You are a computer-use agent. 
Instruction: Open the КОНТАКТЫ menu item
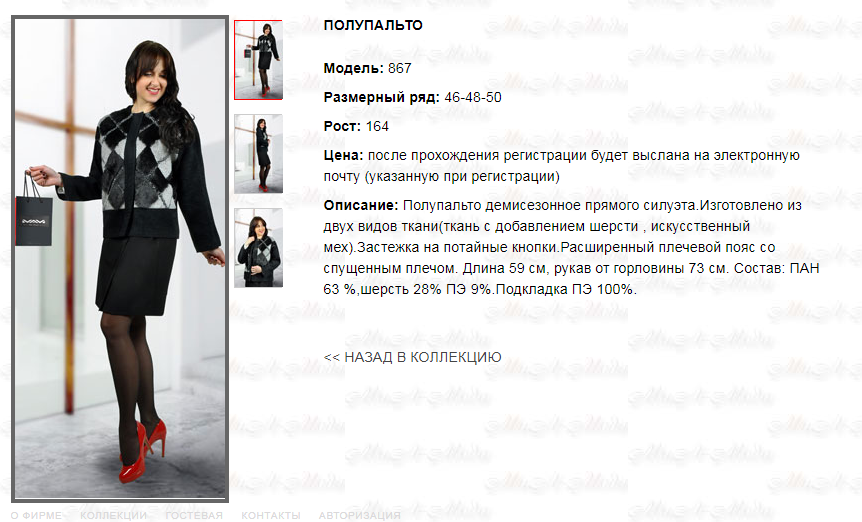click(270, 515)
